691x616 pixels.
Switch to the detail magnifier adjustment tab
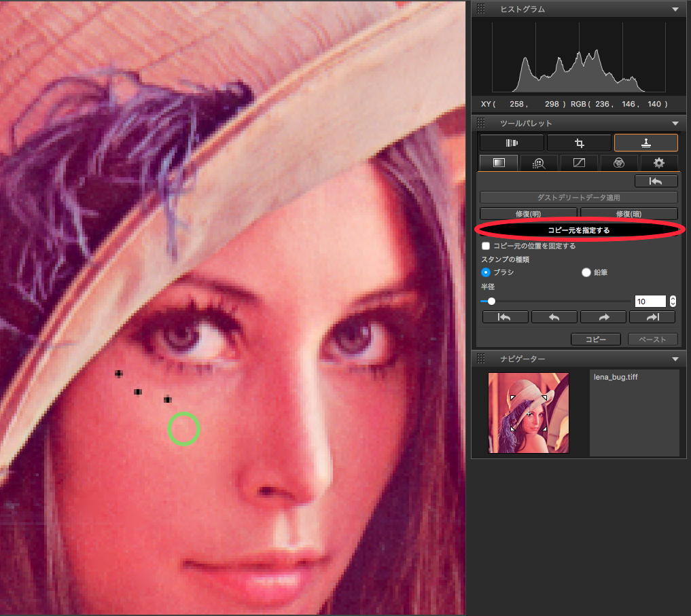pyautogui.click(x=539, y=163)
